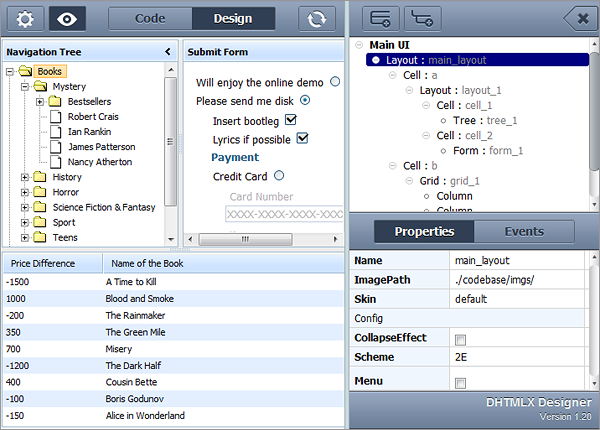Viewport: 600px width, 430px height.
Task: Open the settings gear button
Action: [25, 19]
